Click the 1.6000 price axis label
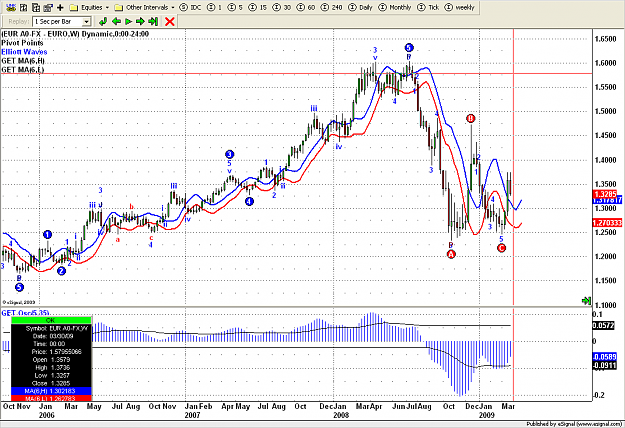 [605, 63]
